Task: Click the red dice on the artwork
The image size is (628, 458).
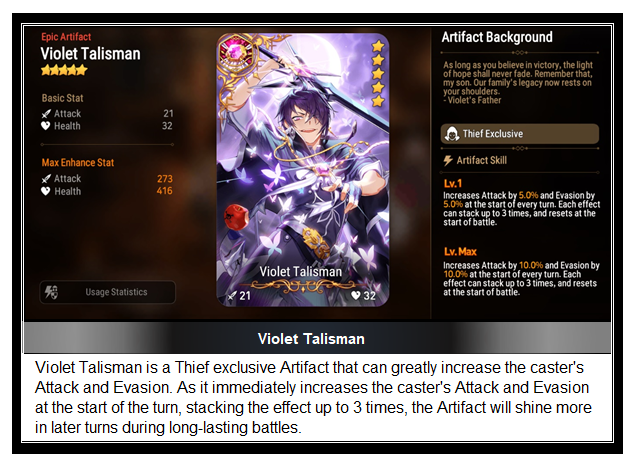Action: (x=236, y=217)
